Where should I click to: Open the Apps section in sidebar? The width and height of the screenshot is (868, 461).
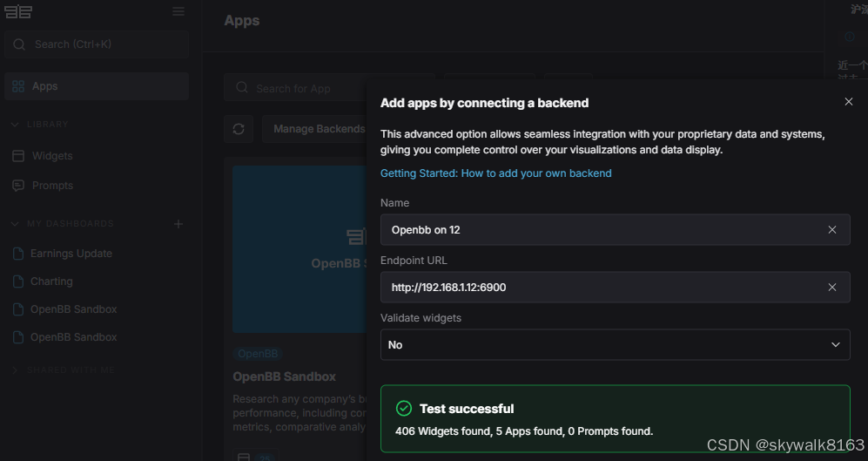click(x=97, y=86)
